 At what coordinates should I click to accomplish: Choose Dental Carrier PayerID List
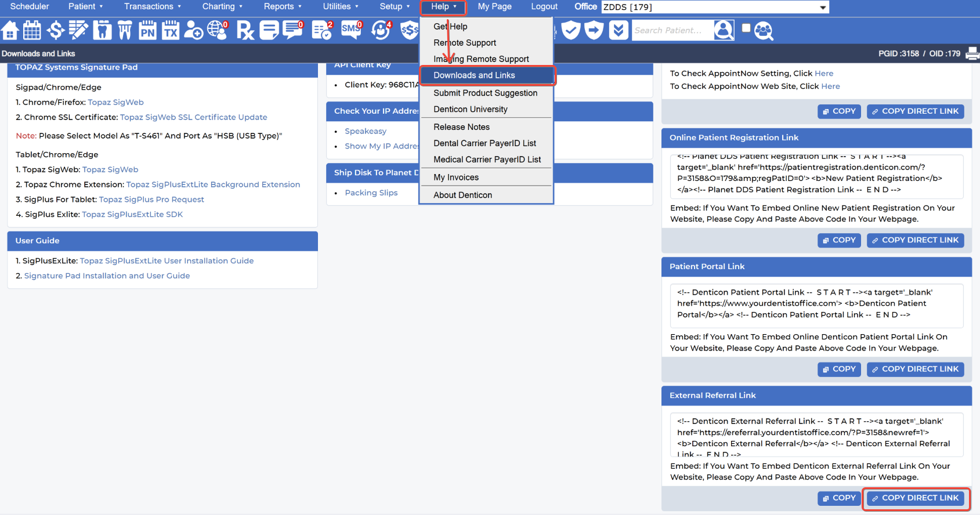tap(485, 143)
